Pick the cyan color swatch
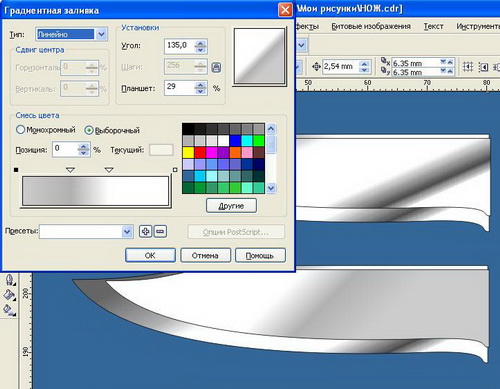 coord(247,141)
